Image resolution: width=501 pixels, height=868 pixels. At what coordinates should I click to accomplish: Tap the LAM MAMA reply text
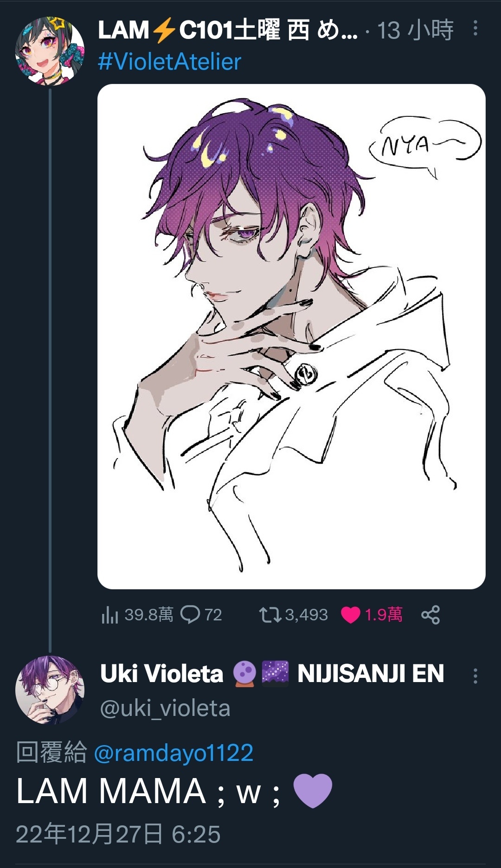coord(174,791)
